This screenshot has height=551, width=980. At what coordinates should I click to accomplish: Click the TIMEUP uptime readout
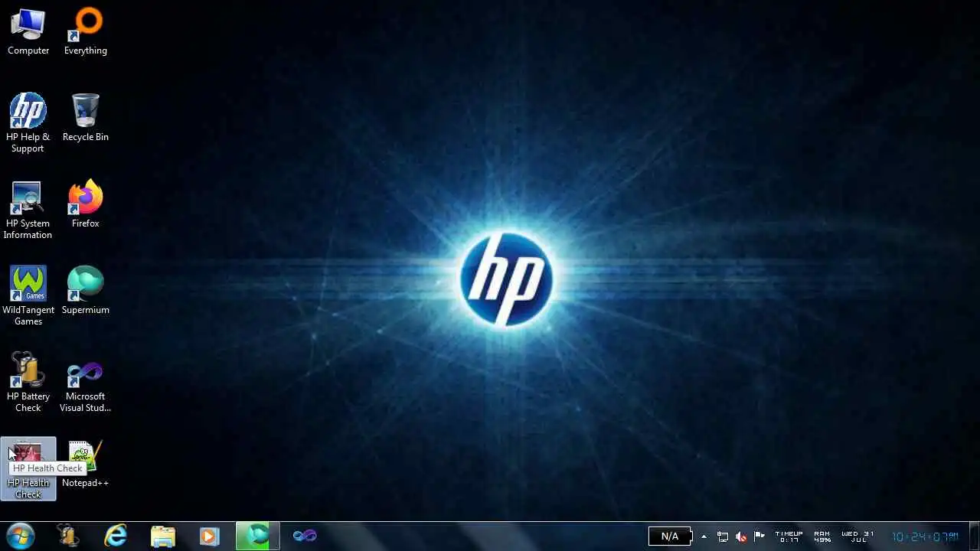[x=789, y=536]
